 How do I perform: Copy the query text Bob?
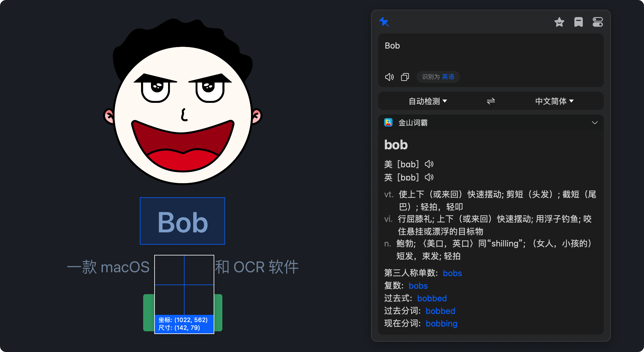[405, 77]
